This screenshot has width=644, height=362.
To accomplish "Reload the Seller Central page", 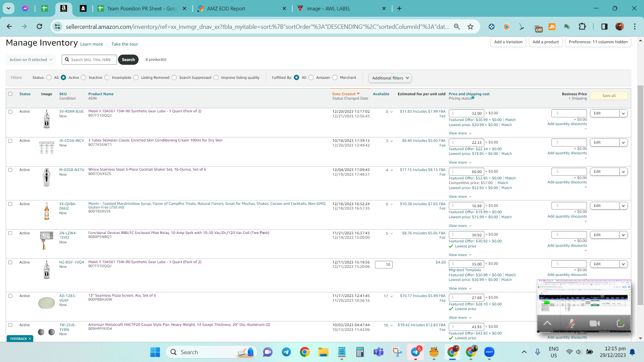I will [x=39, y=26].
